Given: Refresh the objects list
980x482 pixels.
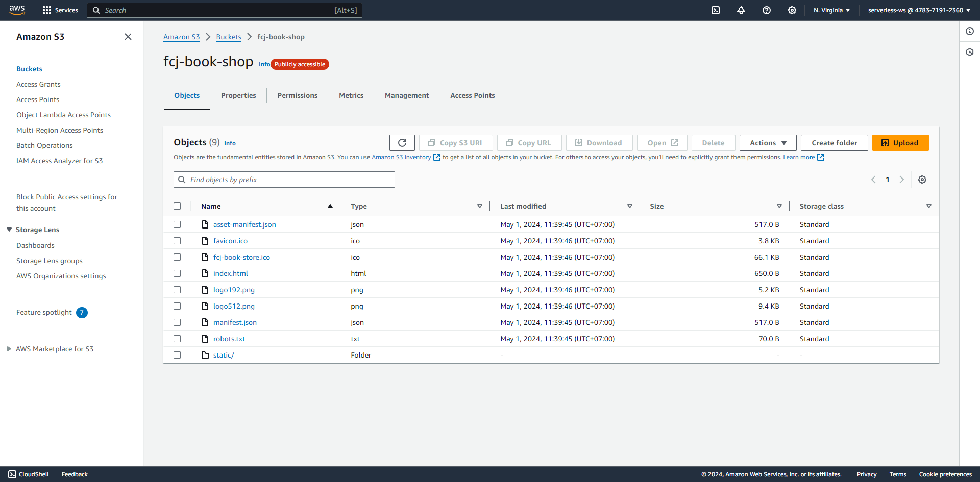Looking at the screenshot, I should 402,143.
